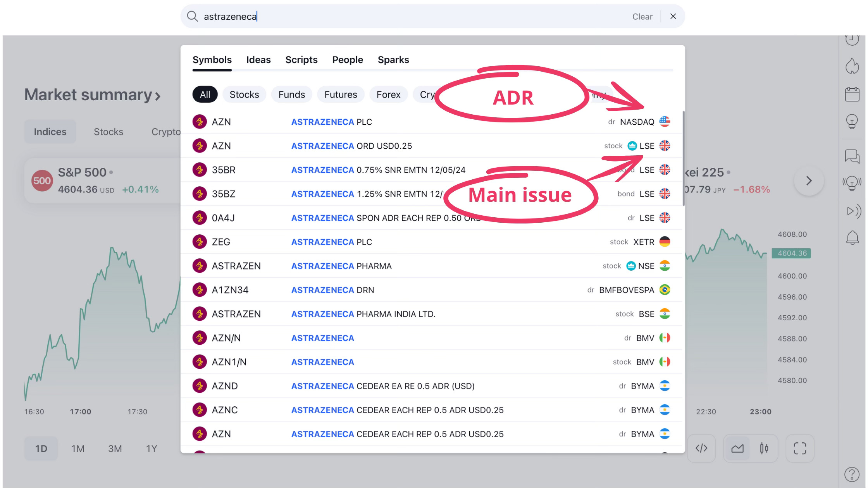
Task: Select 35BZ bond result
Action: click(x=431, y=194)
